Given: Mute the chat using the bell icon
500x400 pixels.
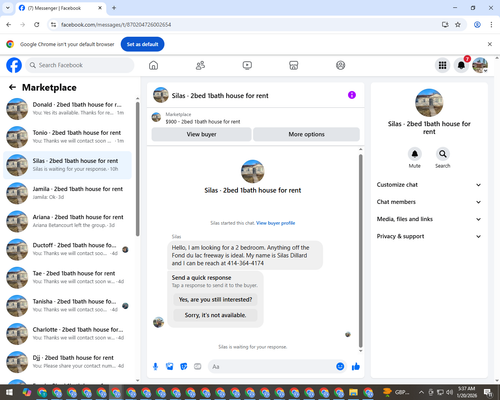Looking at the screenshot, I should coord(415,154).
